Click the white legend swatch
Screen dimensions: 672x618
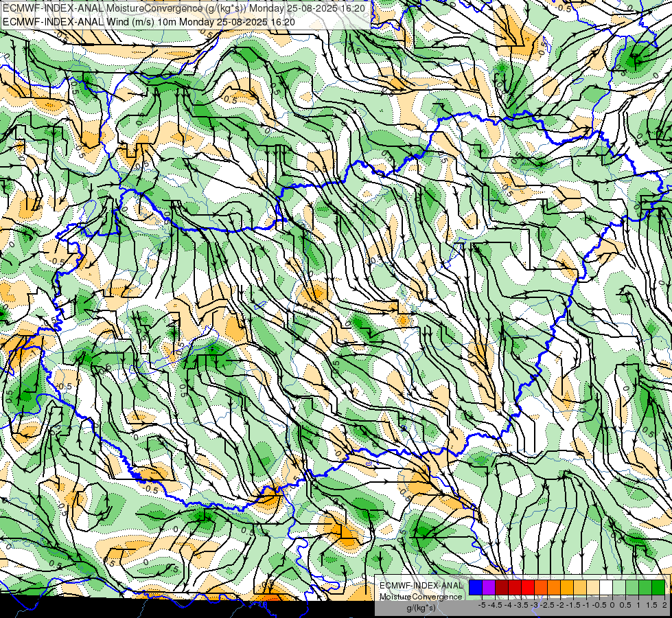606,587
